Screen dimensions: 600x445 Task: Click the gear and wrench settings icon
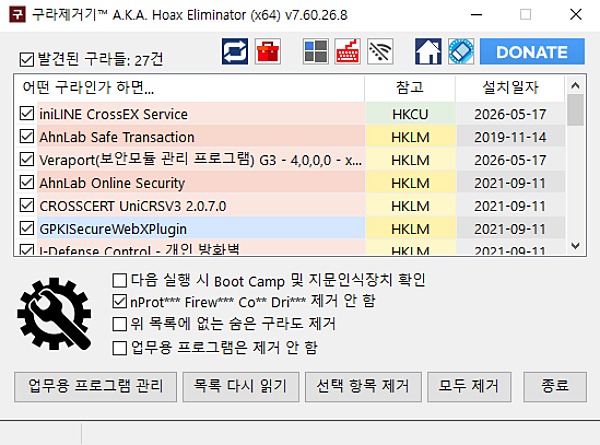click(x=54, y=314)
